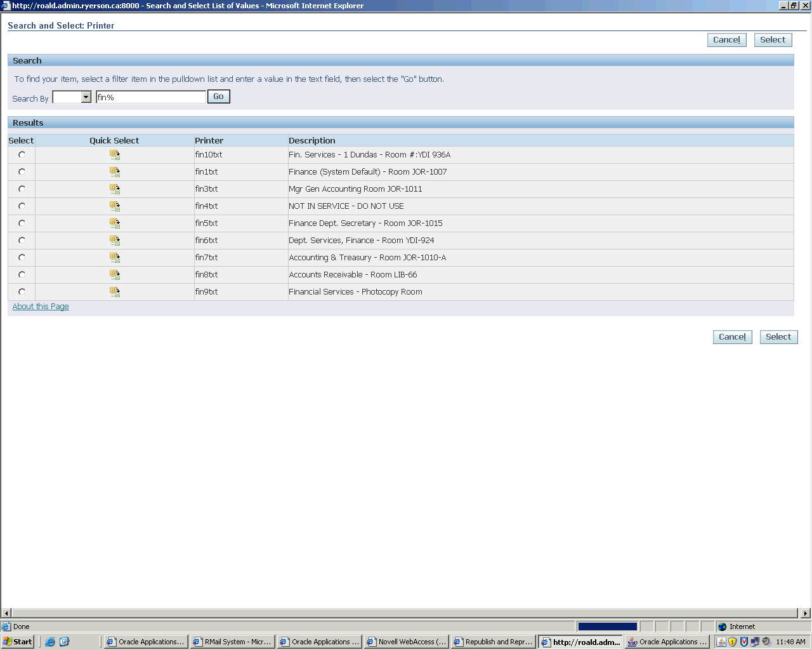Click the bottom Cancel button

point(732,337)
